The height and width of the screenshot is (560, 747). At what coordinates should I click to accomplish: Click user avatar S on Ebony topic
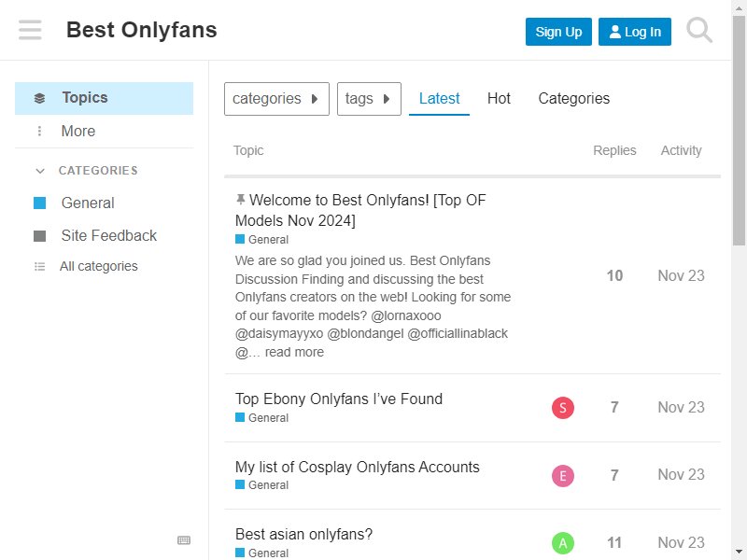(x=563, y=408)
